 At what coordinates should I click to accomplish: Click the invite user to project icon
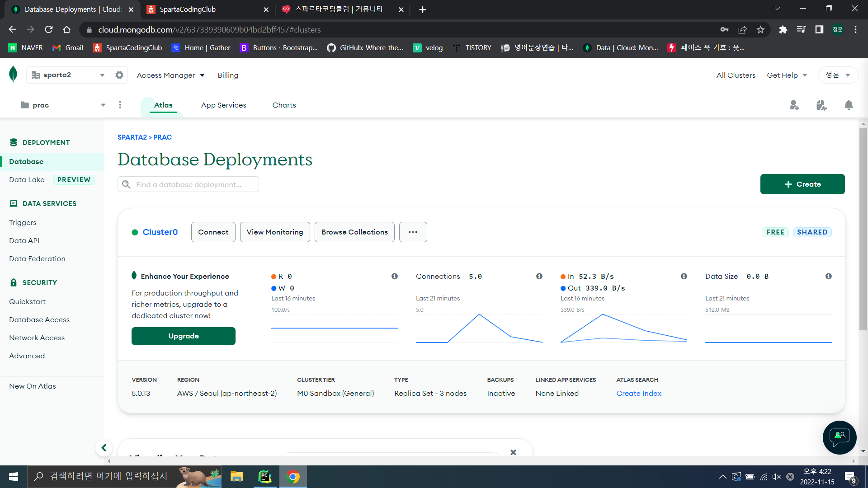tap(794, 105)
